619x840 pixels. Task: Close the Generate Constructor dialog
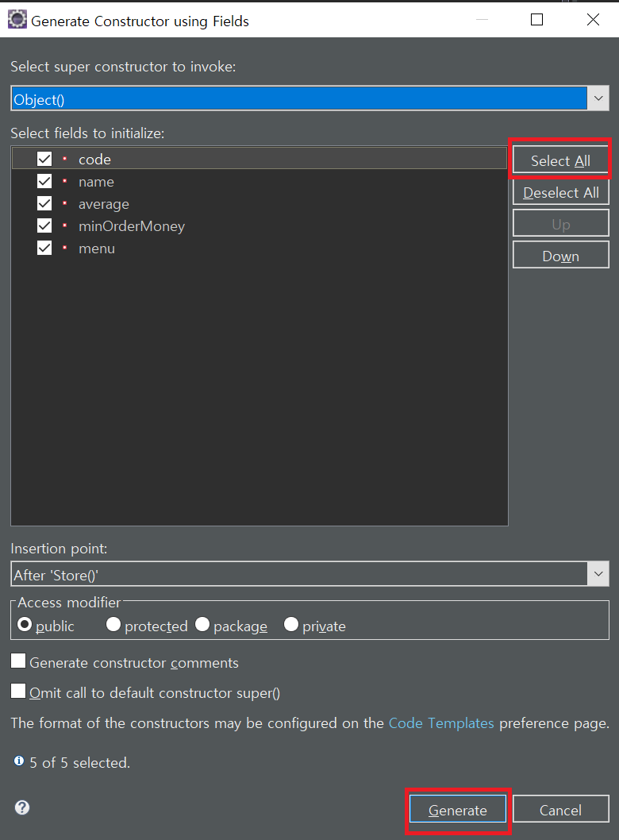tap(593, 20)
